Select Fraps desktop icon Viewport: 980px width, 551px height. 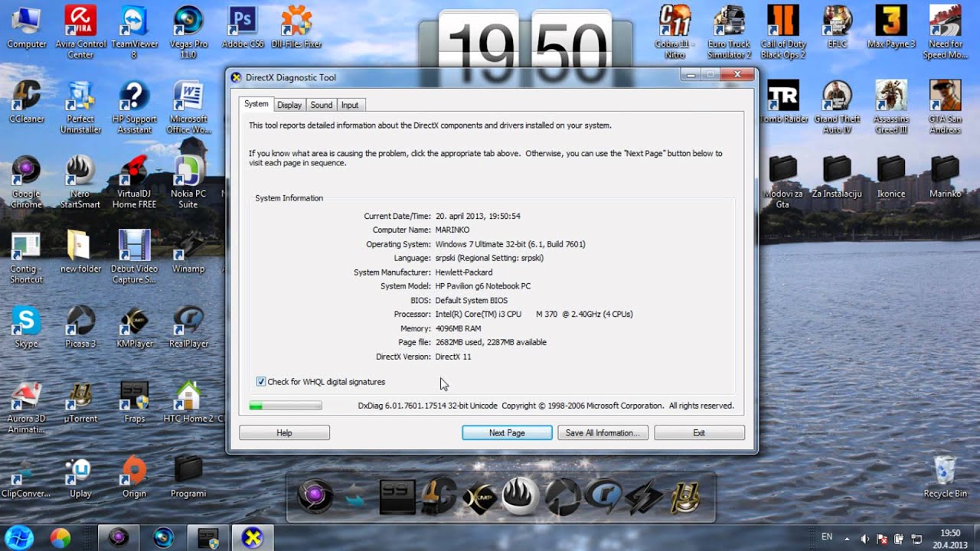134,402
